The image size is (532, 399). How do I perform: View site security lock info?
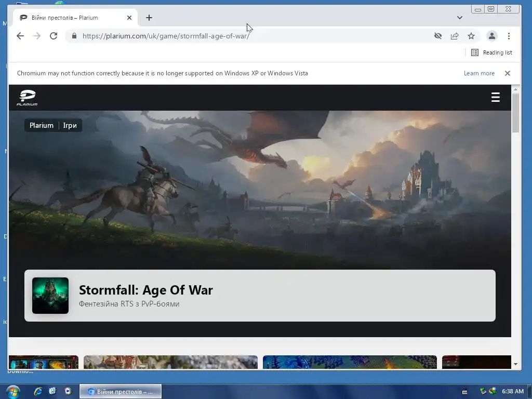[74, 36]
